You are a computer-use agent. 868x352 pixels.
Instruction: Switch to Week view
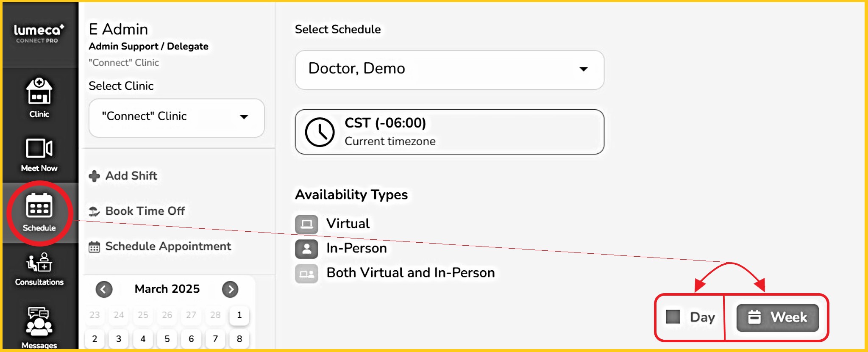(x=777, y=317)
